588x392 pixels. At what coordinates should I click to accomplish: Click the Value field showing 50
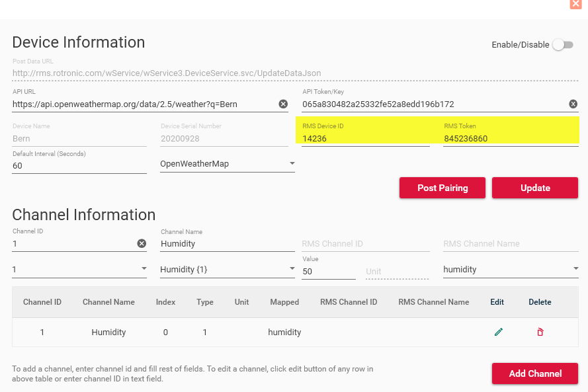(x=329, y=271)
